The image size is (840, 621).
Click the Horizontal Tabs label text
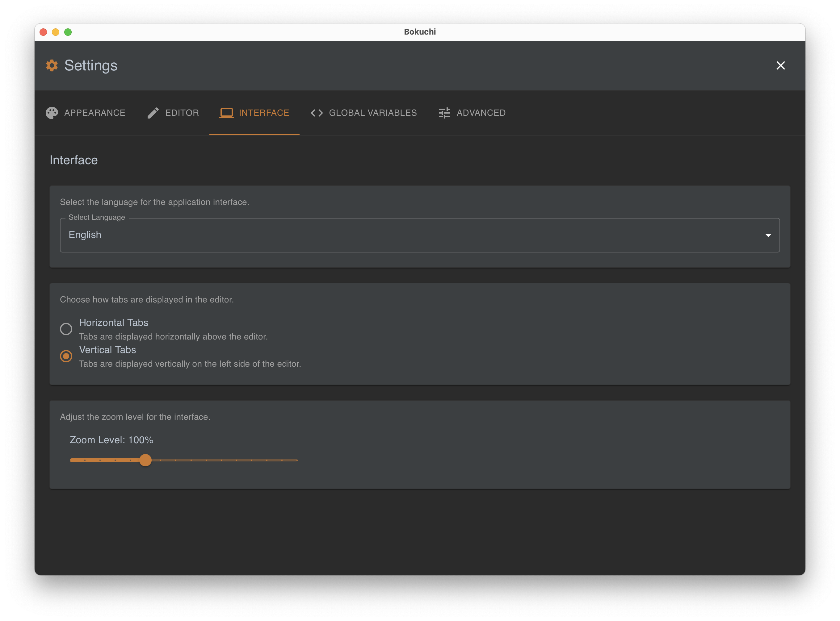click(114, 323)
